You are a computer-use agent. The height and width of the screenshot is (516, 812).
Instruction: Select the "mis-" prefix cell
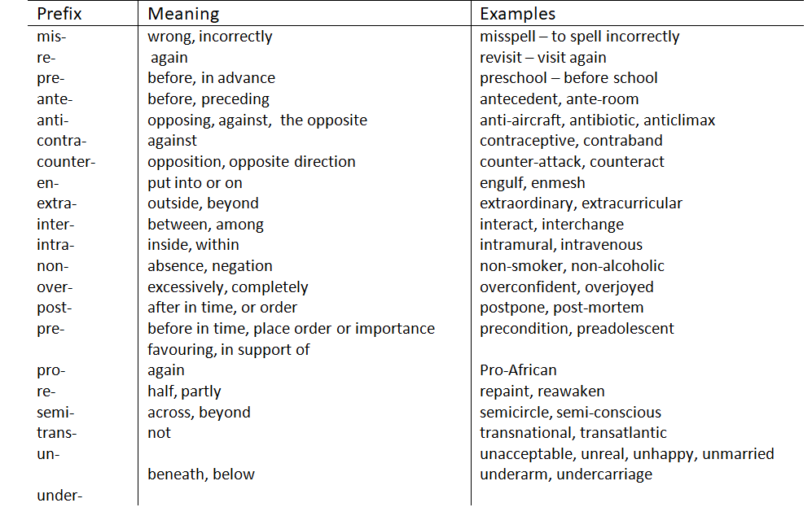click(x=50, y=37)
